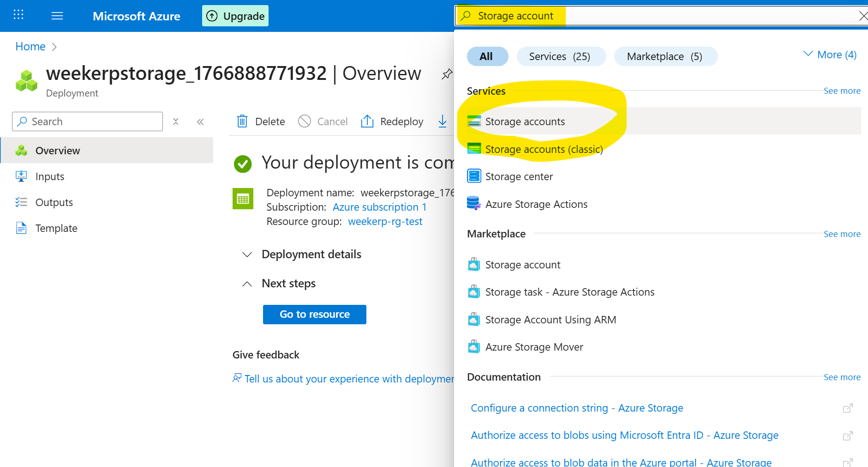This screenshot has height=467, width=868.
Task: Pin the deployment overview page
Action: pyautogui.click(x=446, y=74)
